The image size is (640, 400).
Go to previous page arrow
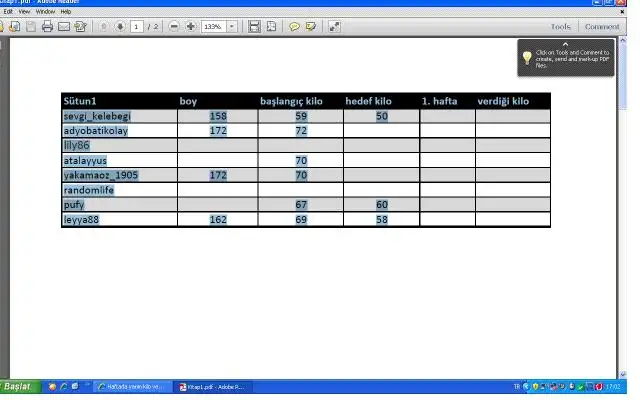point(104,26)
